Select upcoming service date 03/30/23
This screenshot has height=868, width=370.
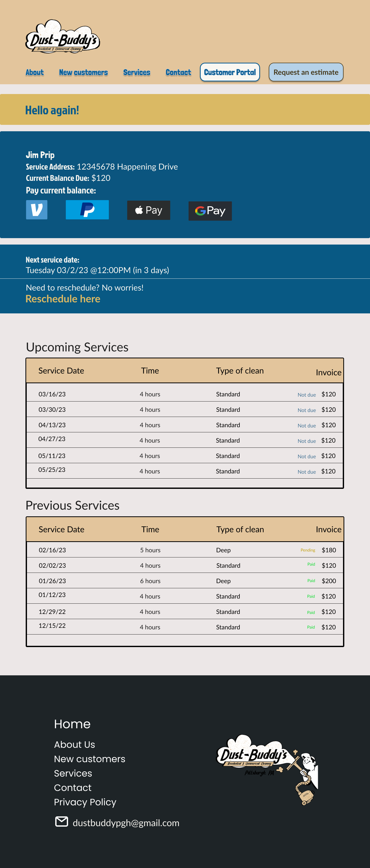pos(52,410)
